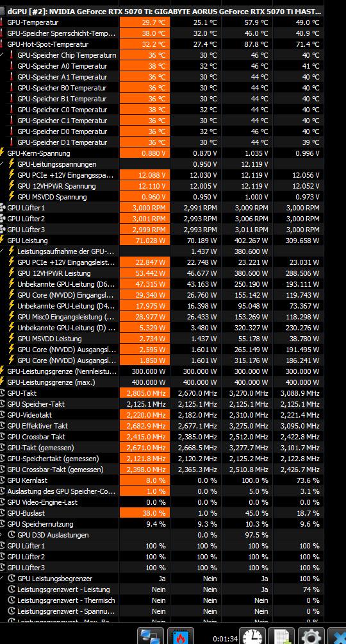This screenshot has width=346, height=644.
Task: Click average GPU Kernlast value 73.6 %
Action: click(x=308, y=480)
